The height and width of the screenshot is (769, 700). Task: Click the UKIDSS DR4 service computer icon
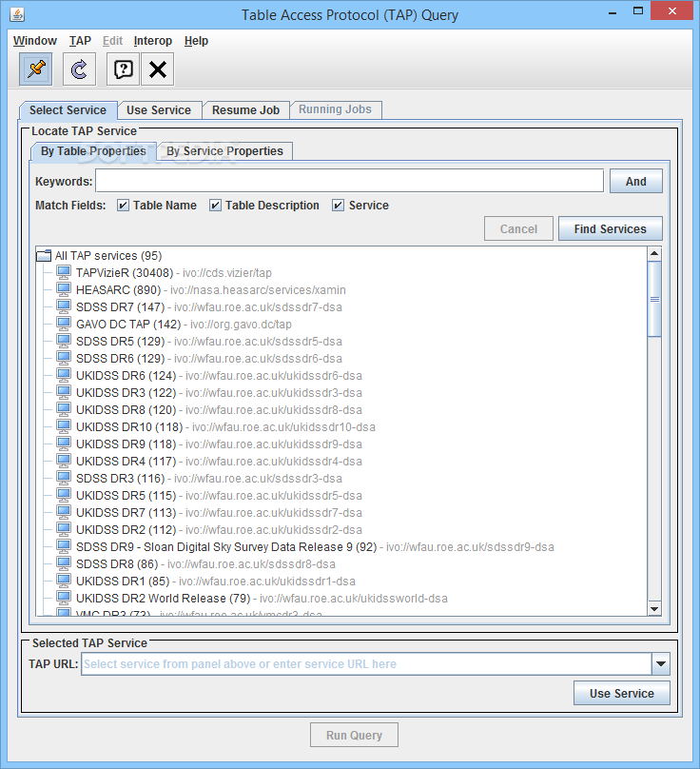tap(64, 461)
